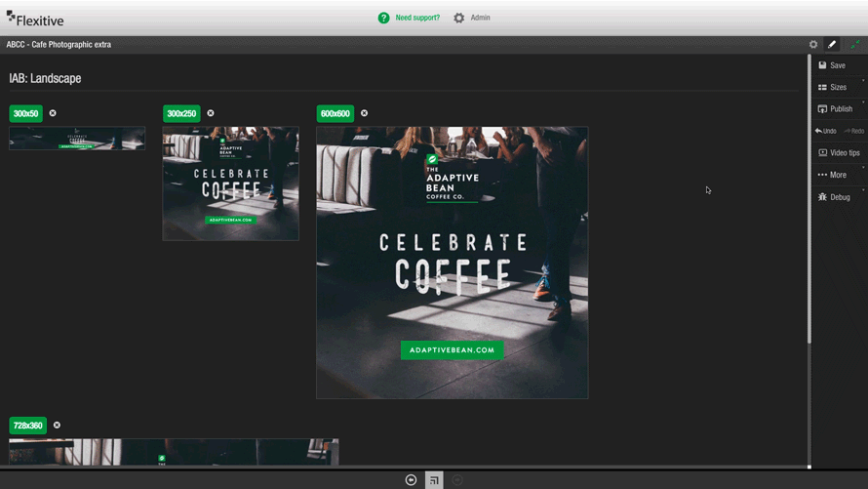Click the vertical scrollbar of the canvas
868x489 pixels.
click(809, 199)
